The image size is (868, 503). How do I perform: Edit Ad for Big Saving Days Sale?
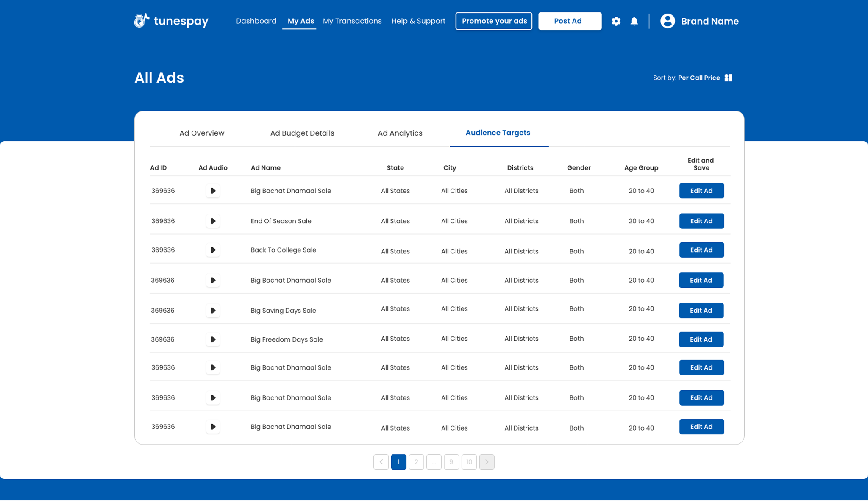[701, 311]
